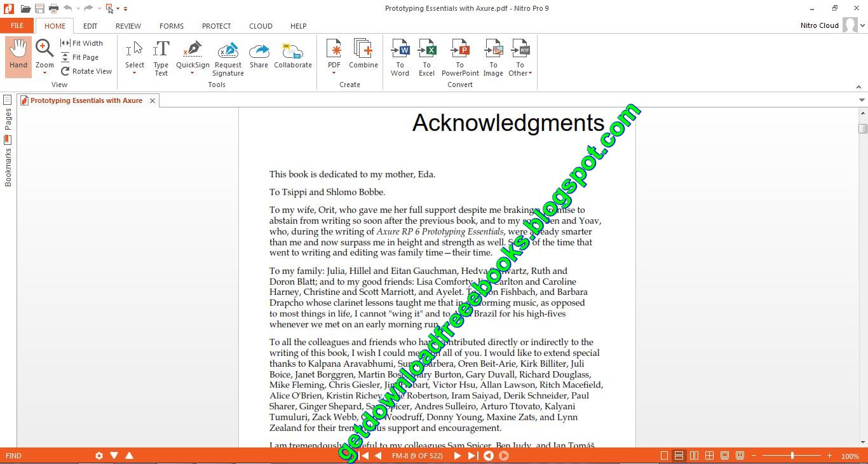Expand the QuickSign dropdown arrow

[x=193, y=73]
